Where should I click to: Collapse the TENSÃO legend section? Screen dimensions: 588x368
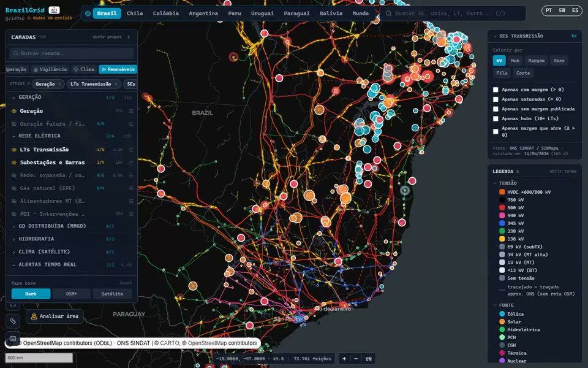coord(495,183)
